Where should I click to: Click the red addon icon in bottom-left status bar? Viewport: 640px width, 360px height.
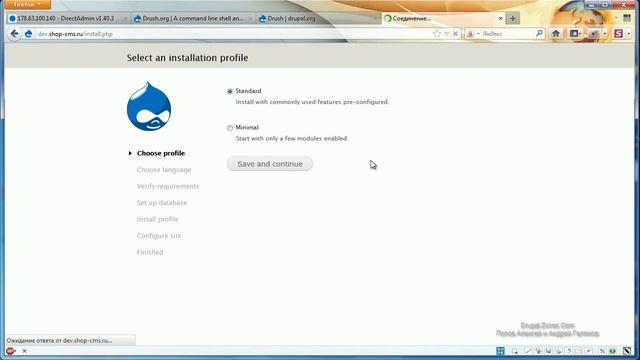10,351
